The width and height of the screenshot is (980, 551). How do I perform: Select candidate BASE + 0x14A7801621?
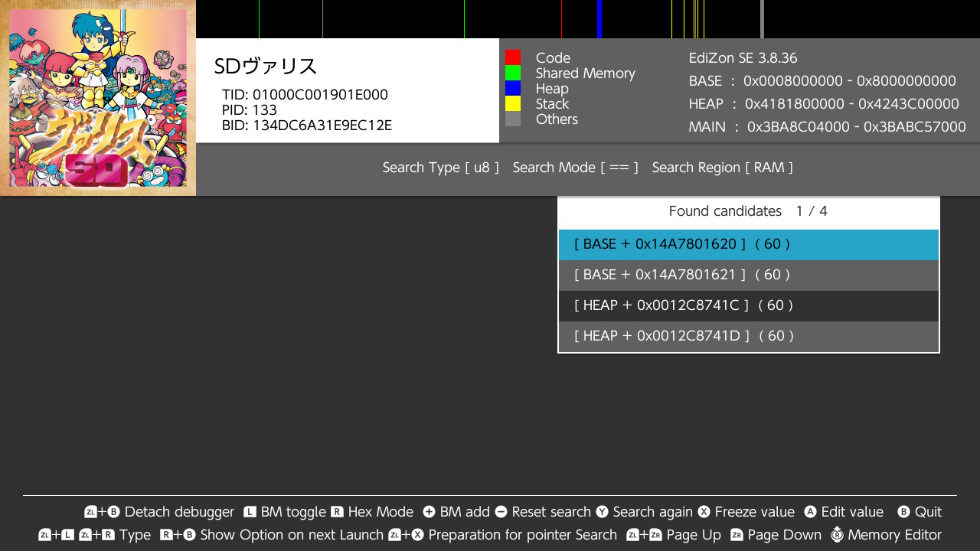(749, 275)
